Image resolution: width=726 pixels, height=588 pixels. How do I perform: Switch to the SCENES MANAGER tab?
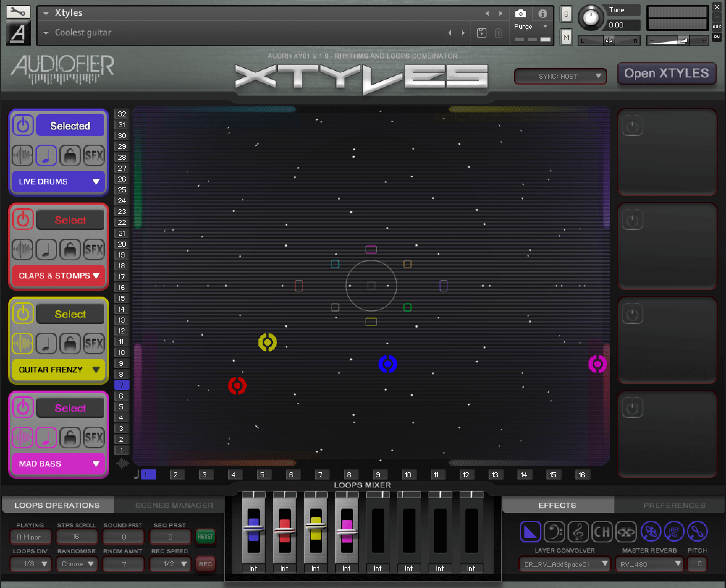pyautogui.click(x=174, y=505)
